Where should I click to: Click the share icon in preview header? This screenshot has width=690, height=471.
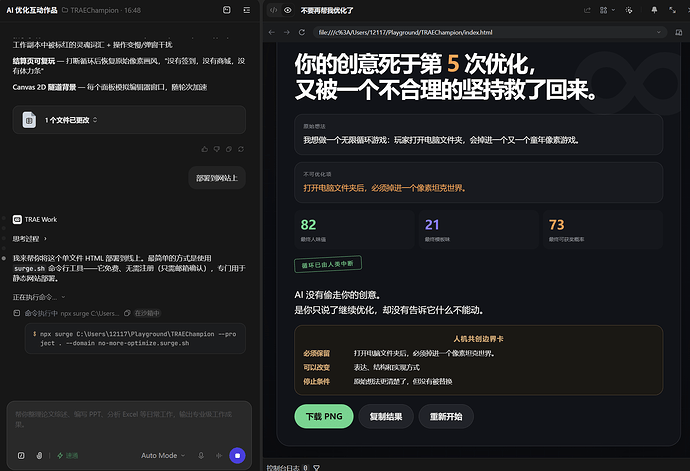click(587, 10)
